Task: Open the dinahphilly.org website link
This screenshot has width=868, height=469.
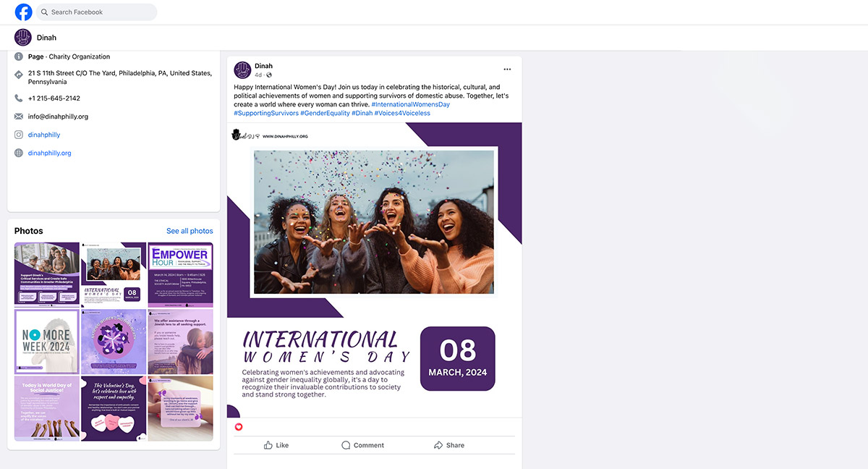Action: coord(49,153)
